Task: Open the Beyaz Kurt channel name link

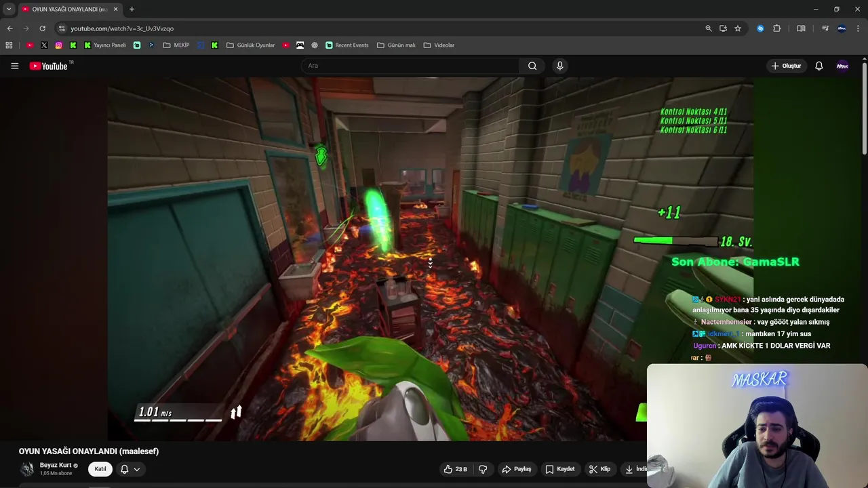Action: coord(56,465)
